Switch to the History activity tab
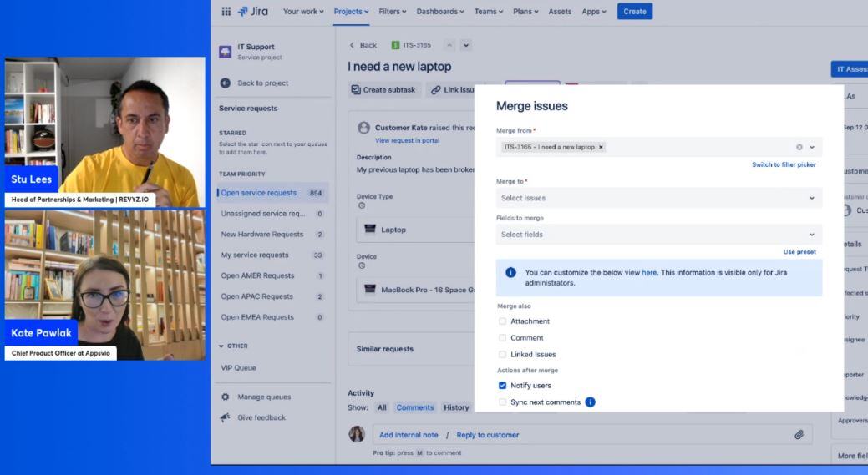The image size is (868, 475). [x=456, y=407]
